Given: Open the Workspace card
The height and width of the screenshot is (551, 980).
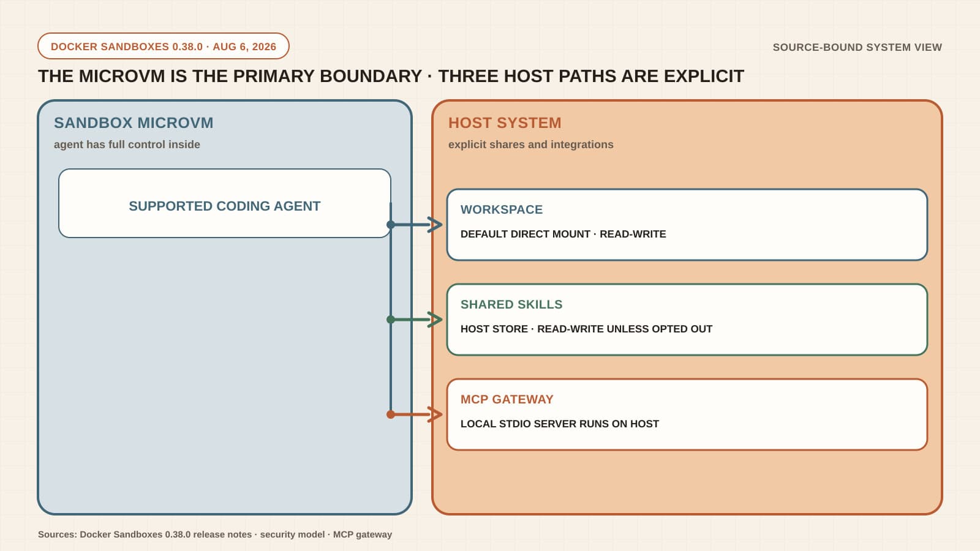Looking at the screenshot, I should point(687,225).
